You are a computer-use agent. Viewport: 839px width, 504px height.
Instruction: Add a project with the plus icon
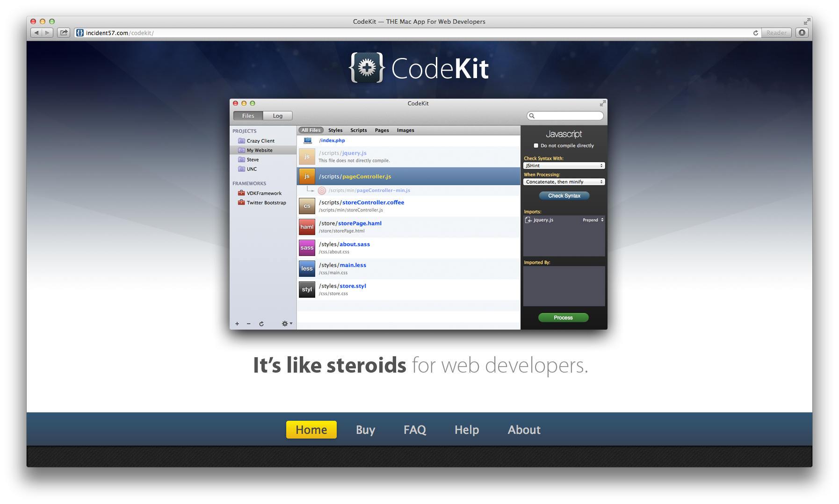click(237, 324)
